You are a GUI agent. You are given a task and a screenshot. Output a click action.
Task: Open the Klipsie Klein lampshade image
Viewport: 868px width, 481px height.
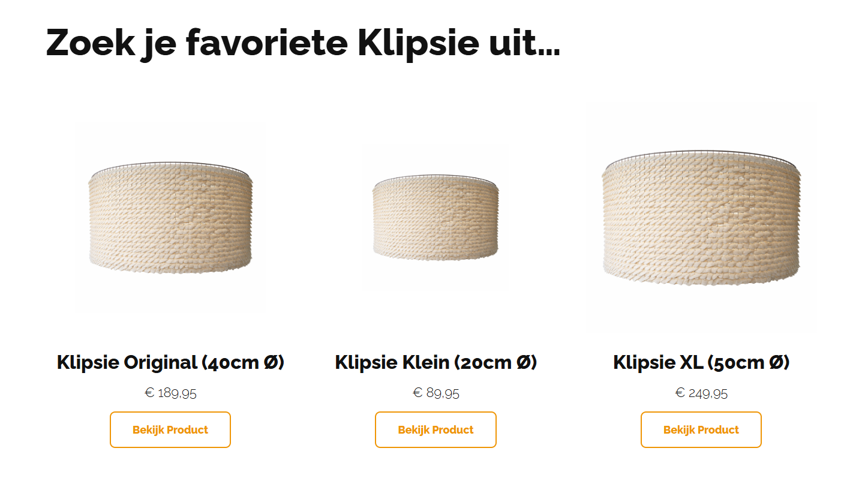(x=435, y=217)
